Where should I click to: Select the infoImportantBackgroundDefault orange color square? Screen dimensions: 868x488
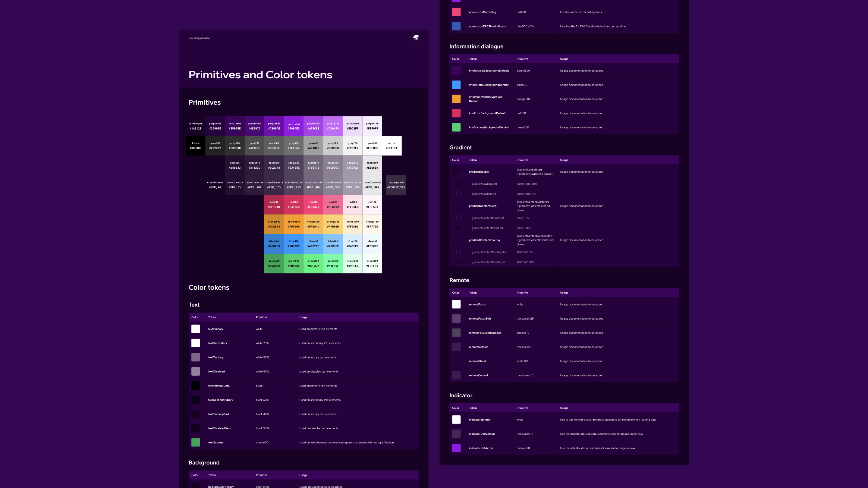pos(456,99)
